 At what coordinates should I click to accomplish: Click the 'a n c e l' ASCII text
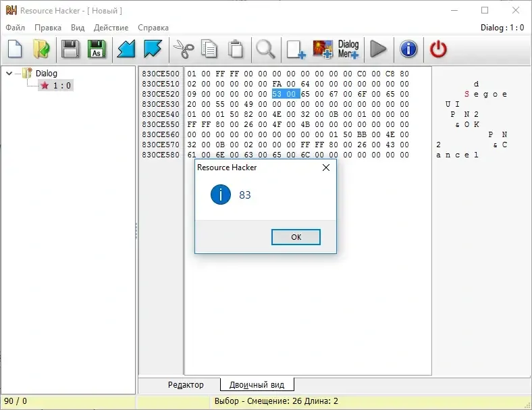[457, 155]
